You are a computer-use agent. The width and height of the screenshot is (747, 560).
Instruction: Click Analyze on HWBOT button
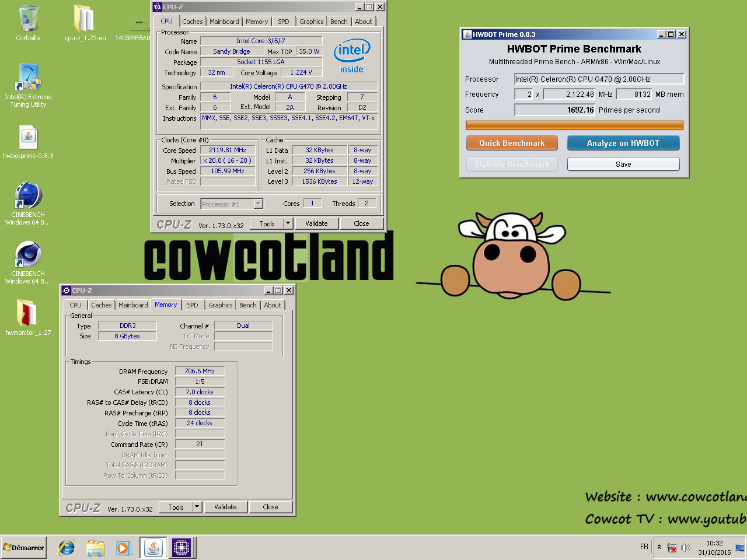(623, 143)
